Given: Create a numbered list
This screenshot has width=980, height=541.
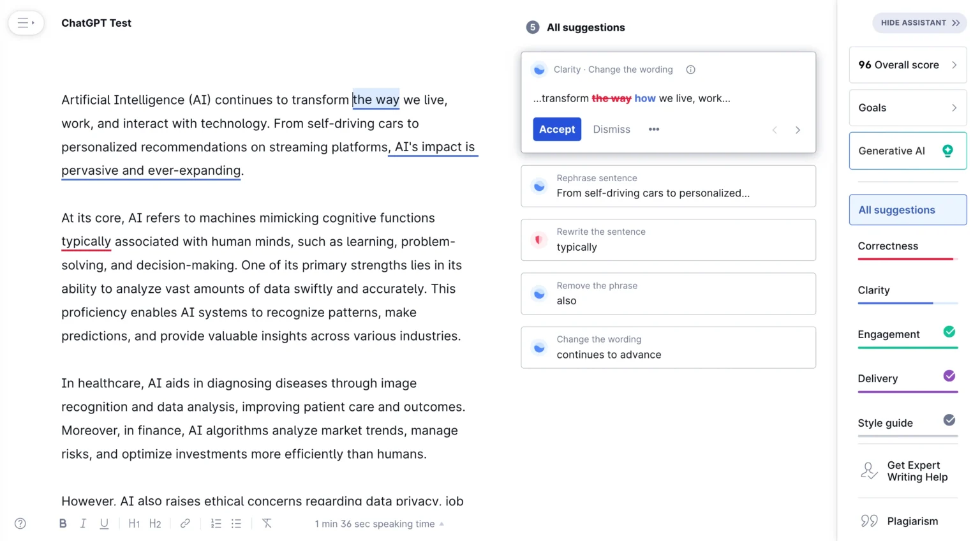Looking at the screenshot, I should pyautogui.click(x=216, y=524).
